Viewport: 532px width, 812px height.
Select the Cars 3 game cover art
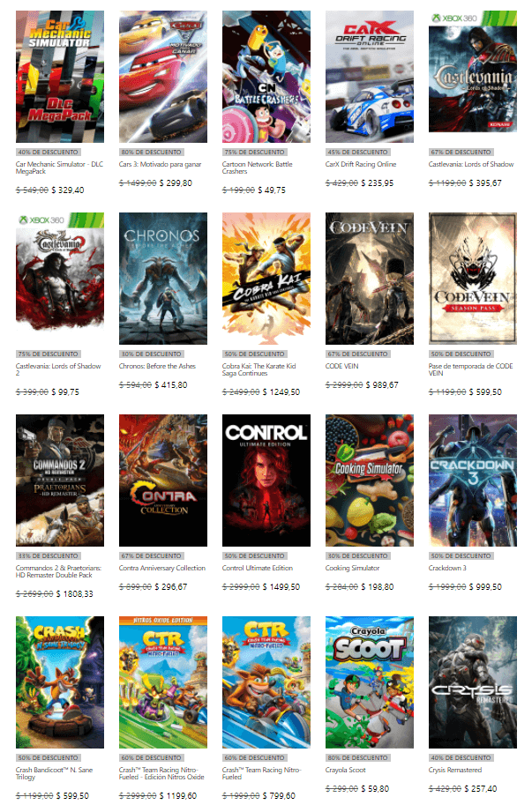(x=163, y=77)
